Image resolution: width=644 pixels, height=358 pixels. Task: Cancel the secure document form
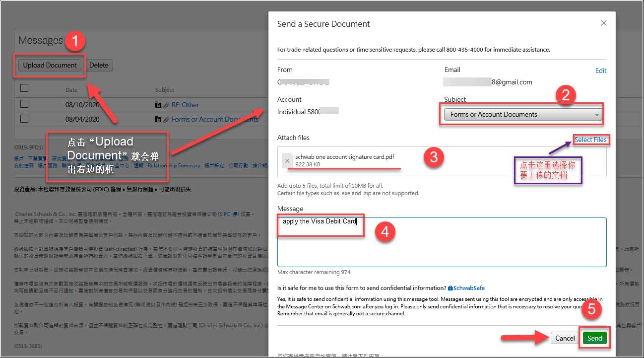click(x=565, y=338)
